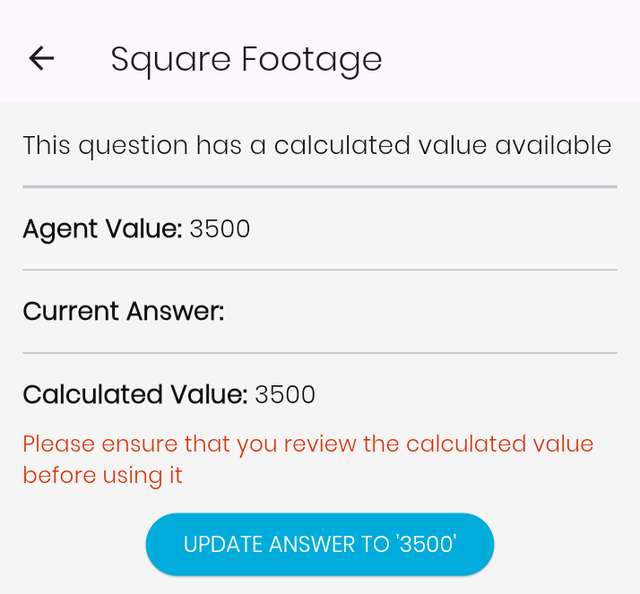Go back using the arrow icon

point(41,58)
